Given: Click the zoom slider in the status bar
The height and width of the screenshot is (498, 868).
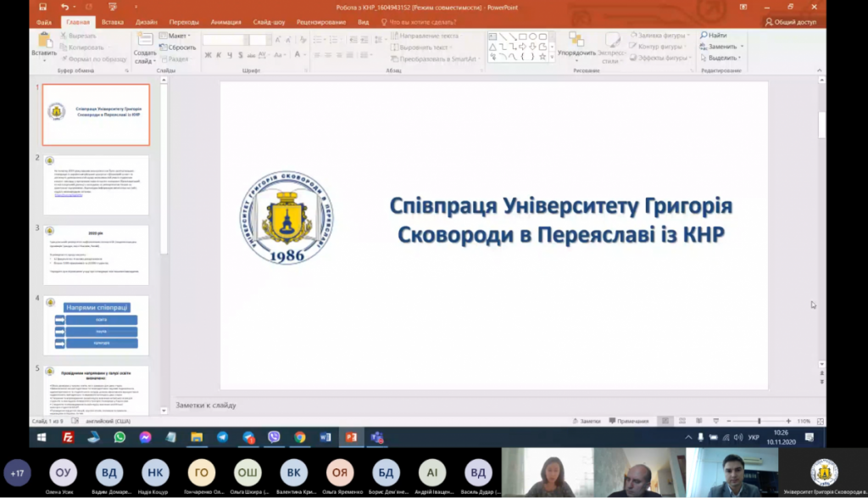Looking at the screenshot, I should click(x=759, y=421).
